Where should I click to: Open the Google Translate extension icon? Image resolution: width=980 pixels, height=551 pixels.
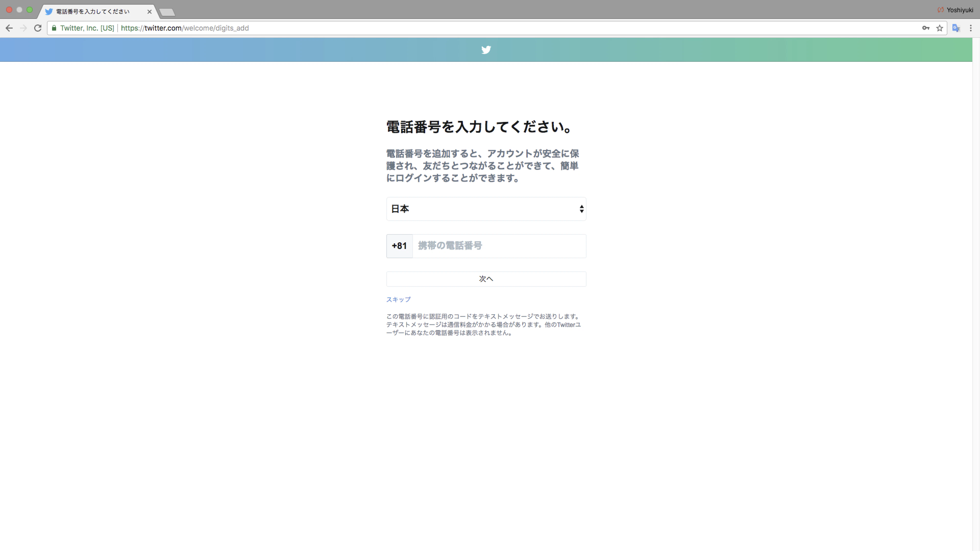coord(956,28)
